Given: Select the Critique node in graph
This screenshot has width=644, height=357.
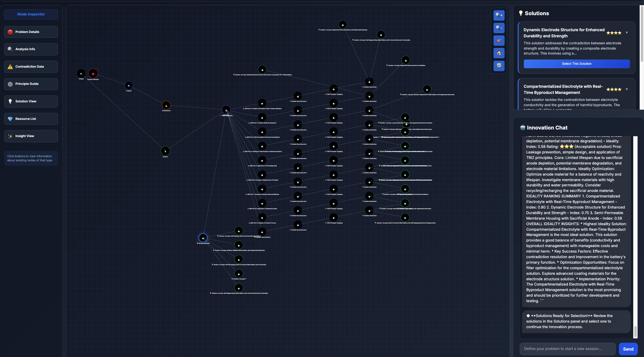Looking at the screenshot, I should (81, 73).
